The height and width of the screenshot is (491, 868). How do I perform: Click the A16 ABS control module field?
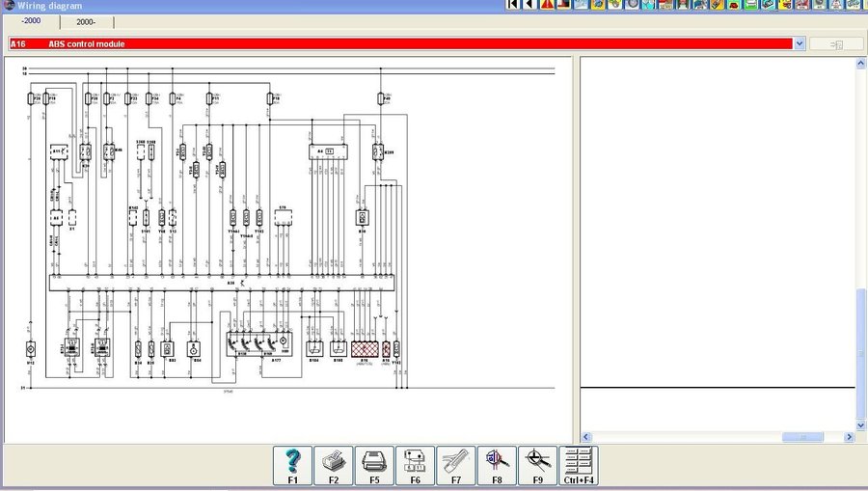(x=386, y=43)
